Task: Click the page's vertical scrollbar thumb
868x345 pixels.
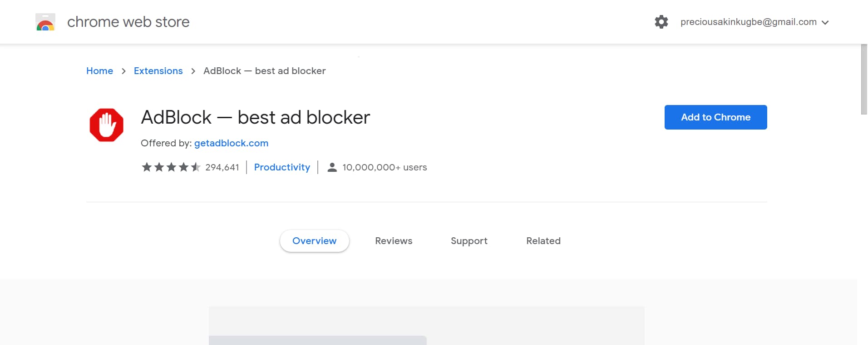Action: [x=864, y=80]
